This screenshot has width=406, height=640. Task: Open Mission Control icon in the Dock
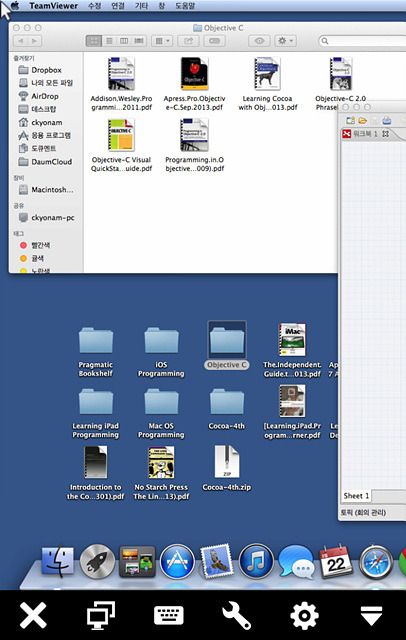pos(137,562)
